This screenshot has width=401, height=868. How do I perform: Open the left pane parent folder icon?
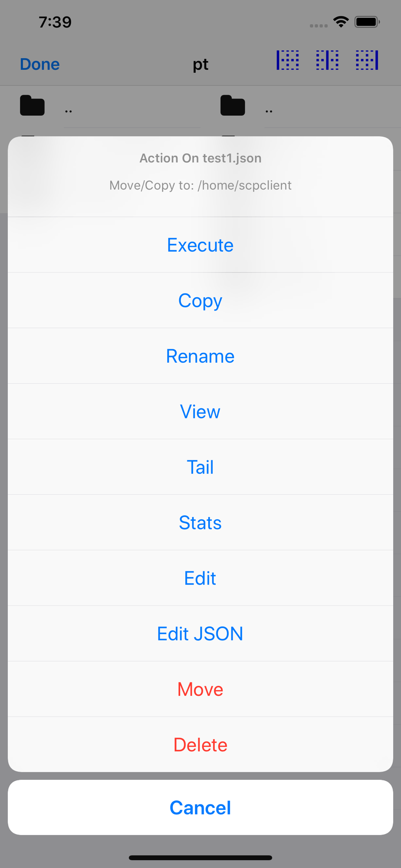pyautogui.click(x=33, y=105)
